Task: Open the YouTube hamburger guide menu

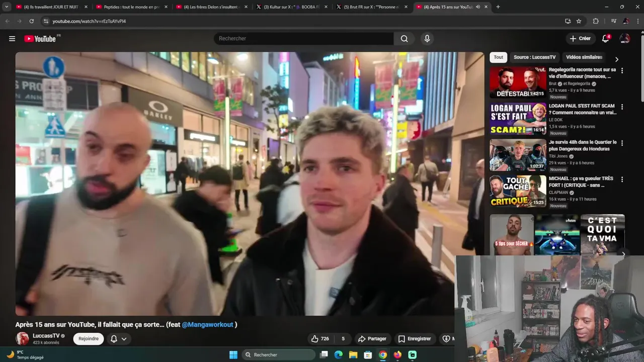Action: (x=12, y=39)
